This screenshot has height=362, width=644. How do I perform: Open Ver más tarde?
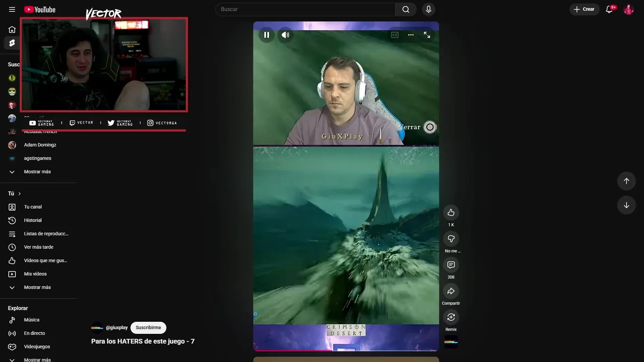click(38, 247)
